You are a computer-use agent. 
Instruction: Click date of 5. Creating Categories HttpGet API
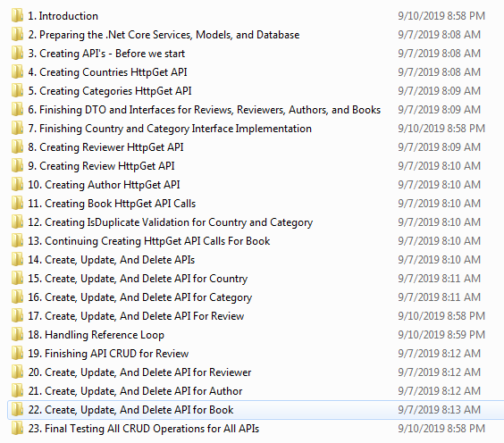(x=439, y=91)
